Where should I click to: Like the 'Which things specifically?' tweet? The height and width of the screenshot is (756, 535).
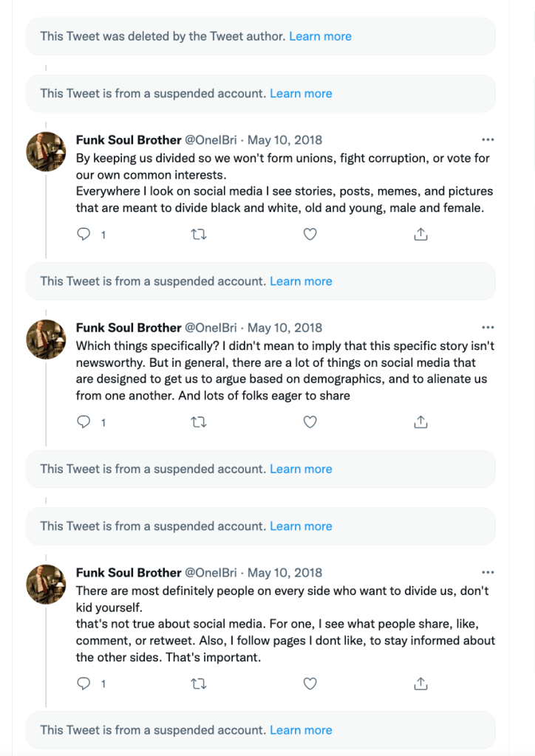click(310, 422)
